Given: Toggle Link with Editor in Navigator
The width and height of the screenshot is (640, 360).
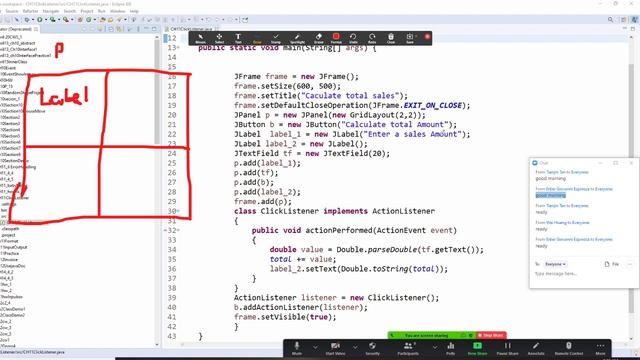Looking at the screenshot, I should [119, 29].
